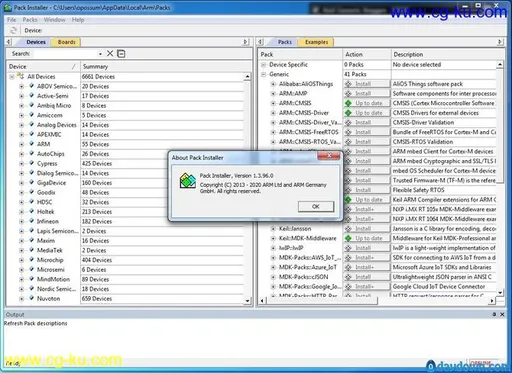Viewport: 512px width, 373px height.
Task: Click the ARM vendor icon in device tree
Action: (31, 144)
